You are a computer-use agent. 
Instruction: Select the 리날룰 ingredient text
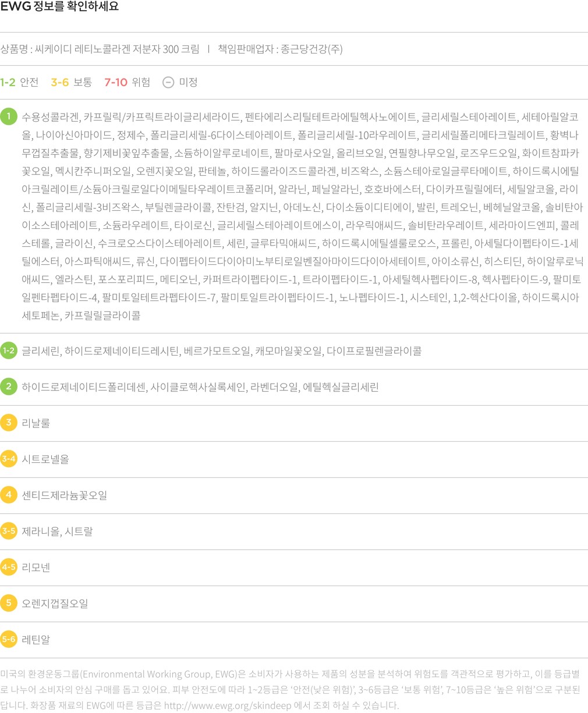point(36,423)
